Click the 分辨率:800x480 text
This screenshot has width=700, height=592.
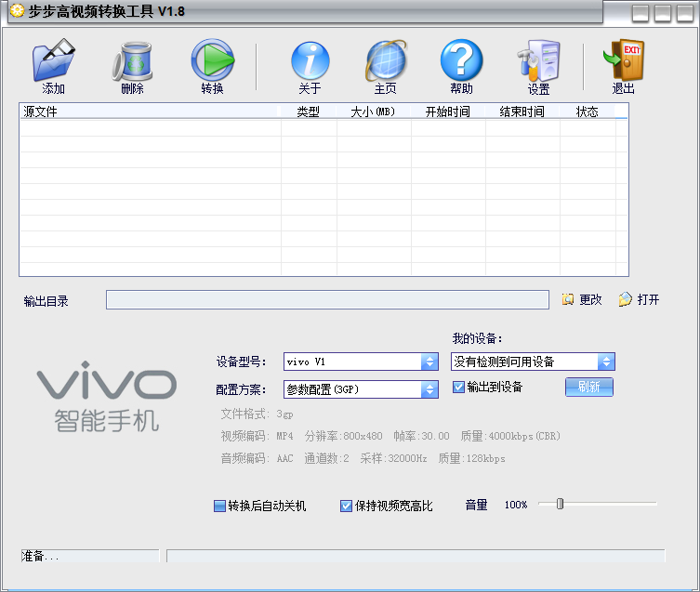[x=343, y=436]
